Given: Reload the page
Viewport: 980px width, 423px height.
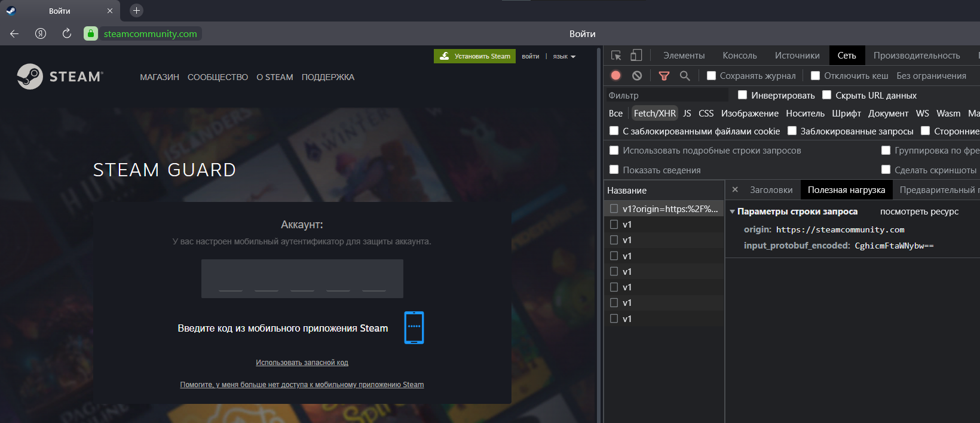Looking at the screenshot, I should pos(66,33).
